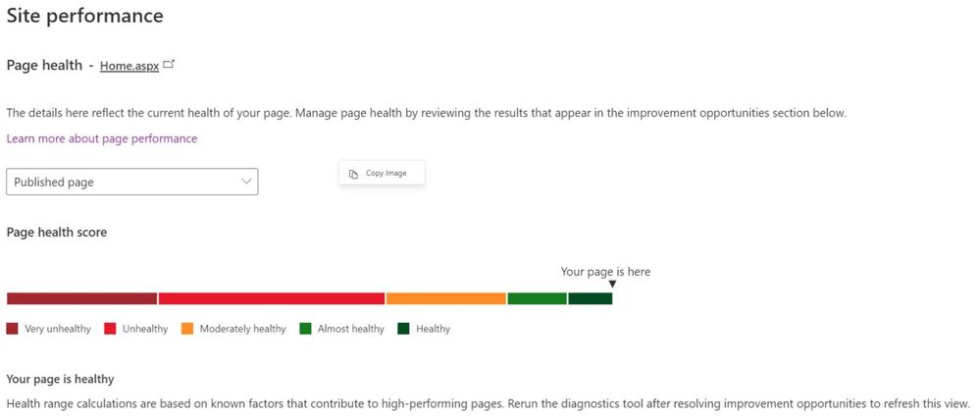Open the Home.aspx page link
The image size is (980, 420).
coord(129,66)
